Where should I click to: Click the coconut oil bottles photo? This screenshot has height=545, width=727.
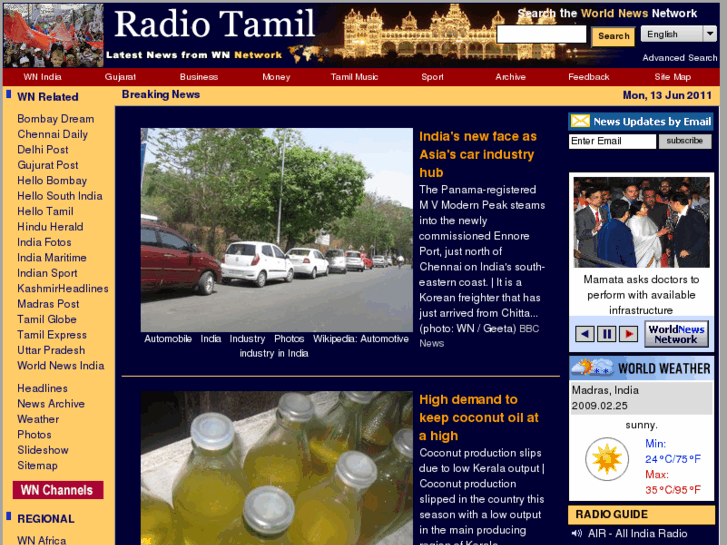pyautogui.click(x=277, y=468)
